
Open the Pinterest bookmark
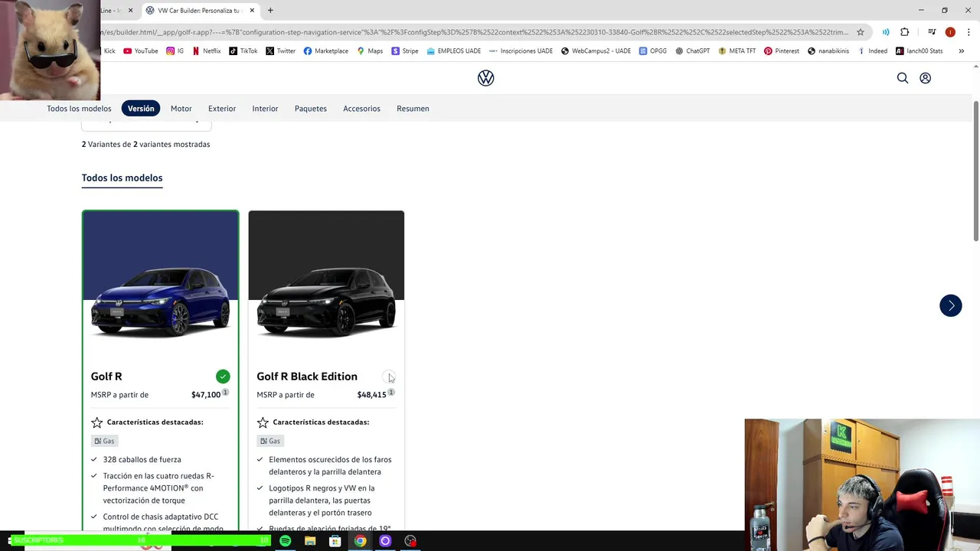(x=781, y=51)
